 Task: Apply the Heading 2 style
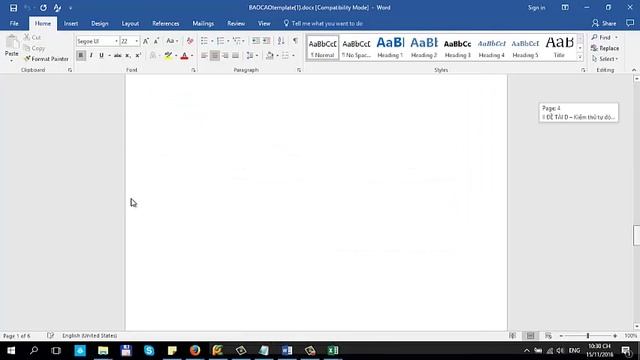tap(424, 48)
